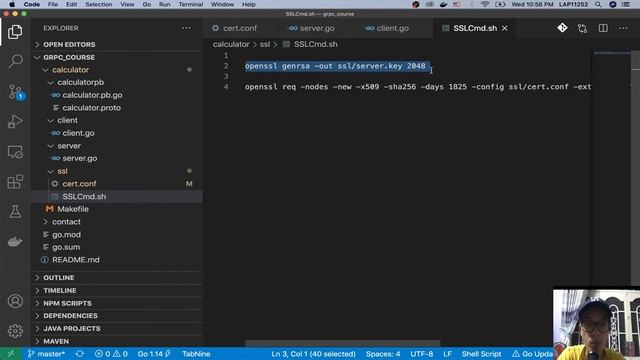Open the Search view icon
Viewport: 640px width, 360px height.
[x=15, y=61]
